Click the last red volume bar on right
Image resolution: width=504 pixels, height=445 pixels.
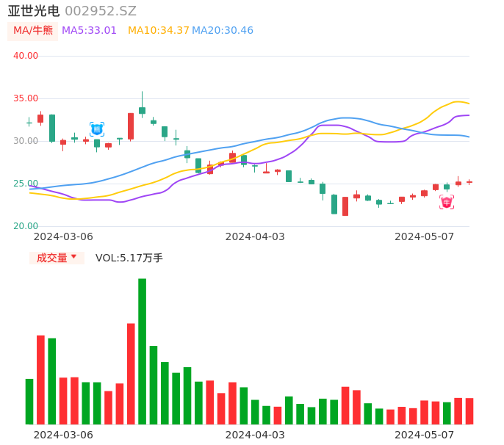click(x=469, y=410)
